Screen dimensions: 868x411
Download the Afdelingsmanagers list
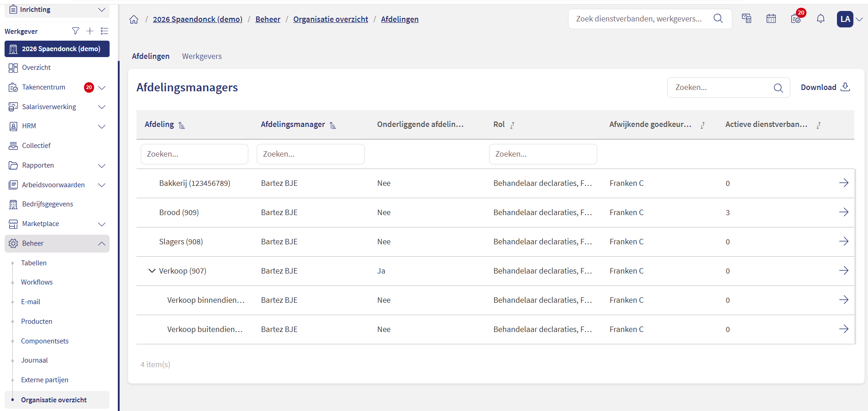point(825,87)
